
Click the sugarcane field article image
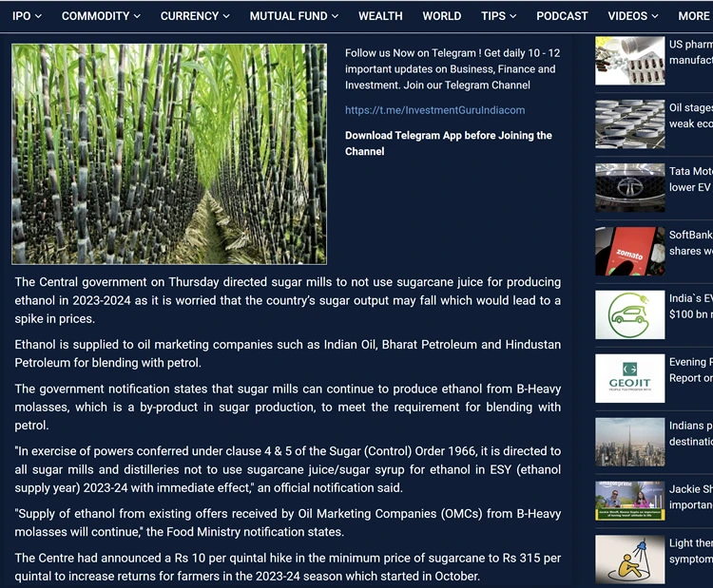click(169, 154)
